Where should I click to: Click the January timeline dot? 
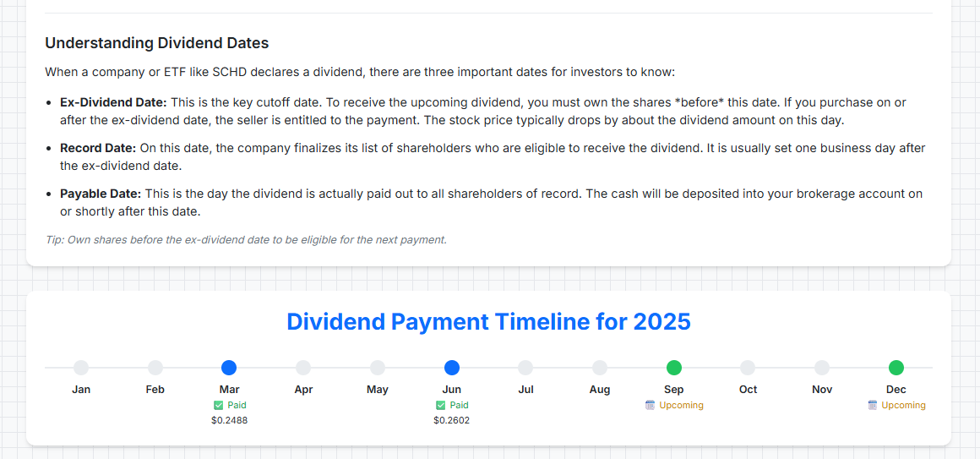point(81,368)
